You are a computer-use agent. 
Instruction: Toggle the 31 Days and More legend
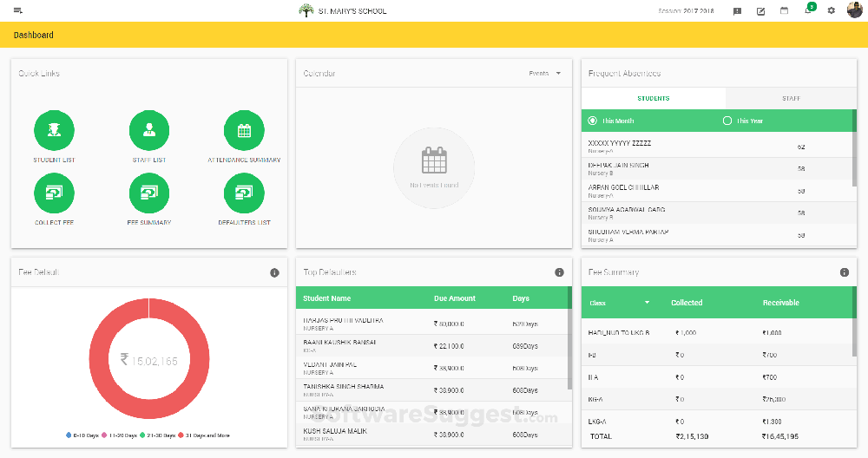coord(207,435)
